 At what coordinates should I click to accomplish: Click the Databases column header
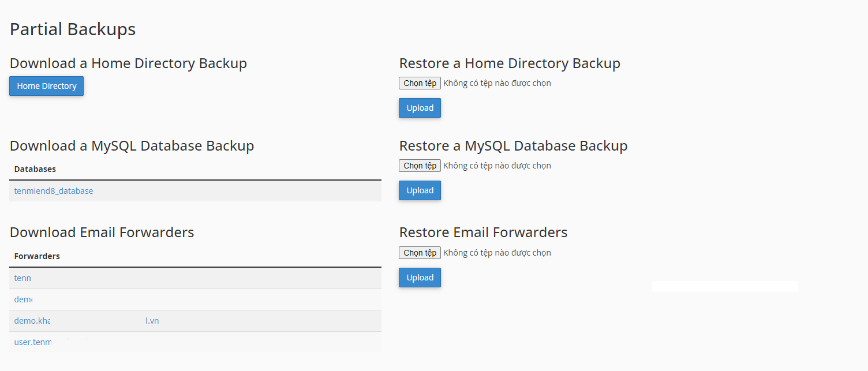[35, 169]
